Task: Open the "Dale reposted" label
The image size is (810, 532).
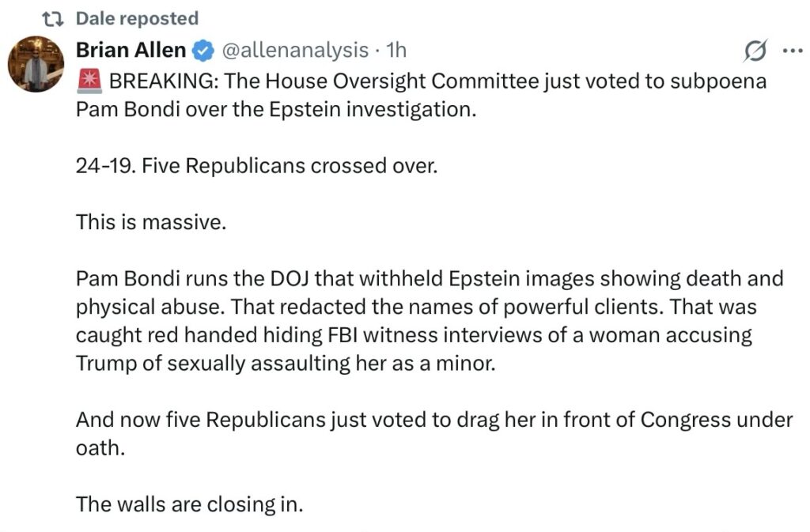Action: click(137, 18)
